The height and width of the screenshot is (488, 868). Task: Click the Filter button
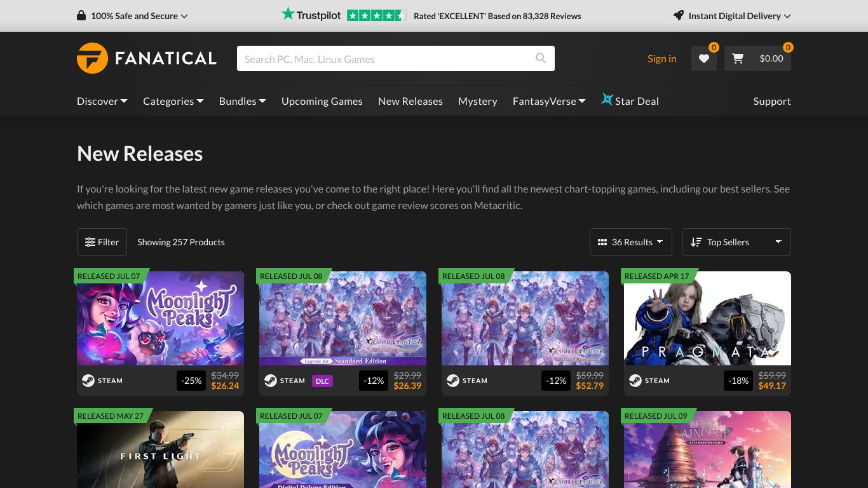[x=102, y=242]
